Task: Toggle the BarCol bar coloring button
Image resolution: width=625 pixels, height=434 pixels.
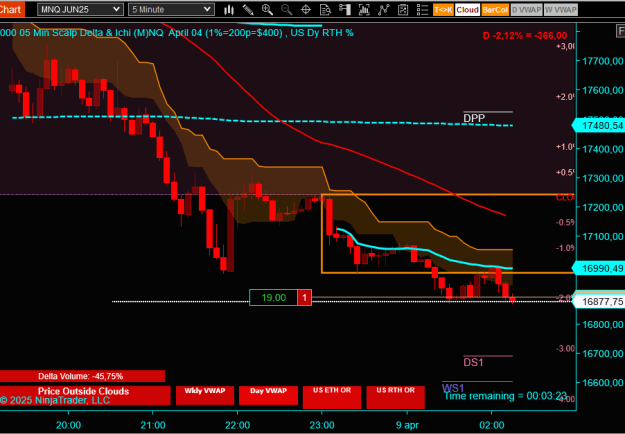Action: coord(495,10)
